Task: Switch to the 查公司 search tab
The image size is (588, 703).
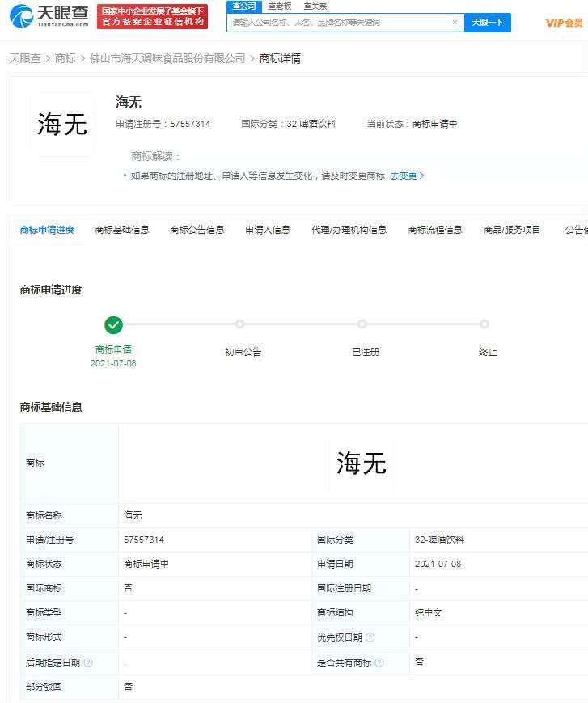Action: 244,6
